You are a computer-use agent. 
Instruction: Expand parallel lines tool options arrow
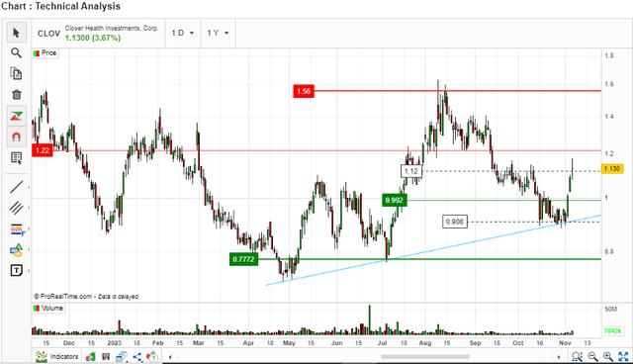(29, 208)
